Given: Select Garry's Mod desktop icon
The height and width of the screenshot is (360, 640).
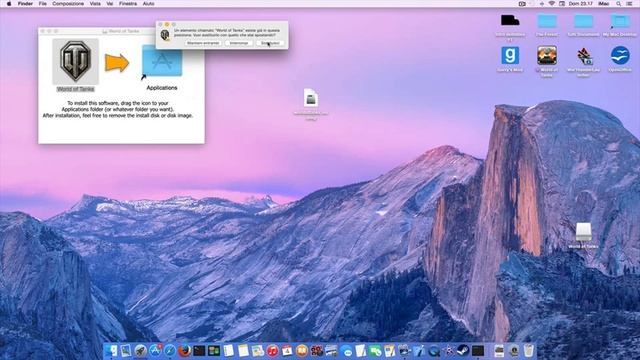Looking at the screenshot, I should click(510, 56).
